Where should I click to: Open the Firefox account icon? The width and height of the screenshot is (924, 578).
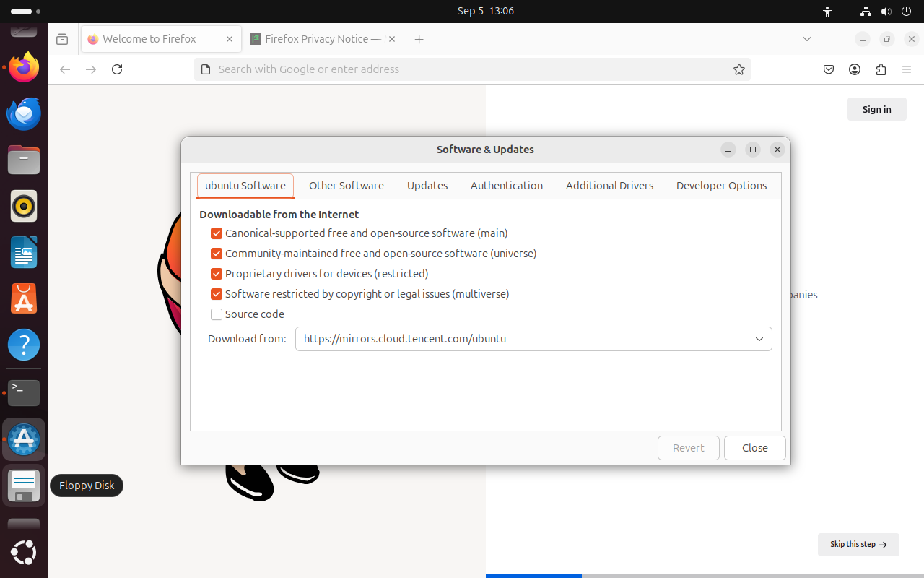855,69
